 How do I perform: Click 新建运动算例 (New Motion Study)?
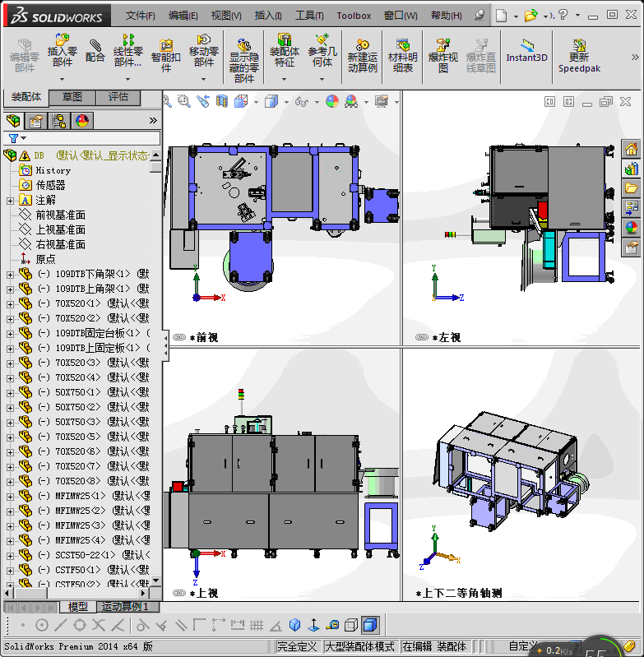click(363, 56)
